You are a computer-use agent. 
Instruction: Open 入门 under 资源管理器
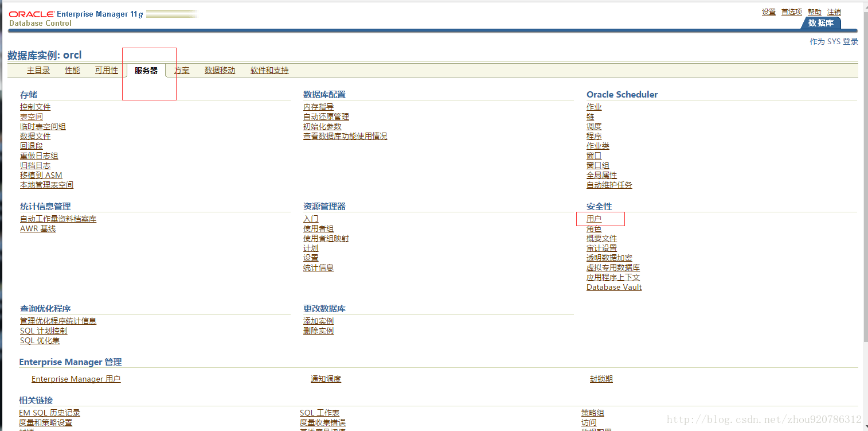coord(311,219)
